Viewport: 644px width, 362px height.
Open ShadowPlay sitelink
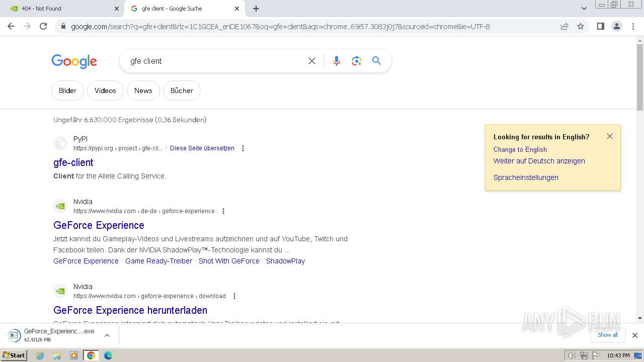[x=285, y=261]
